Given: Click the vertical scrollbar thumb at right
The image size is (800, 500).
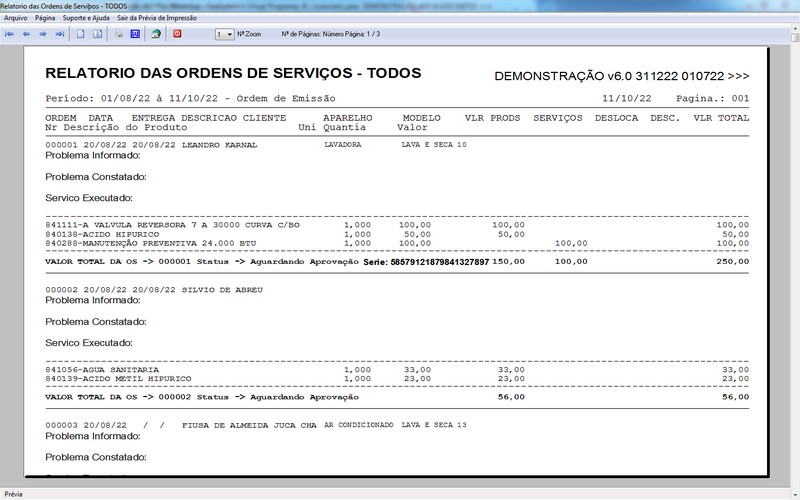Looking at the screenshot, I should pos(795,38).
